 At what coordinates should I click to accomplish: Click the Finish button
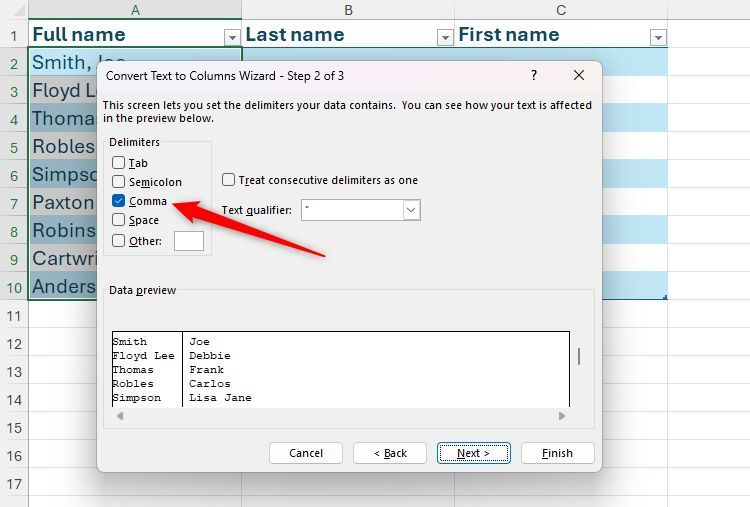557,453
